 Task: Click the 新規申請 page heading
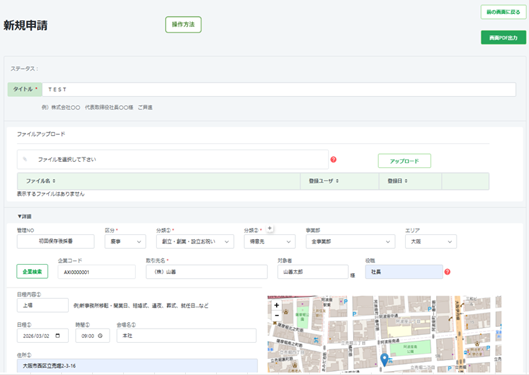25,25
